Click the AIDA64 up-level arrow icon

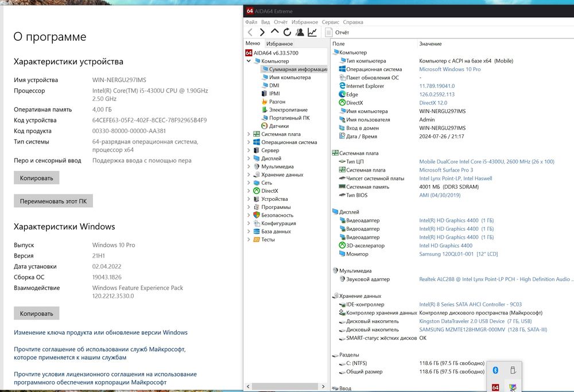coord(274,32)
